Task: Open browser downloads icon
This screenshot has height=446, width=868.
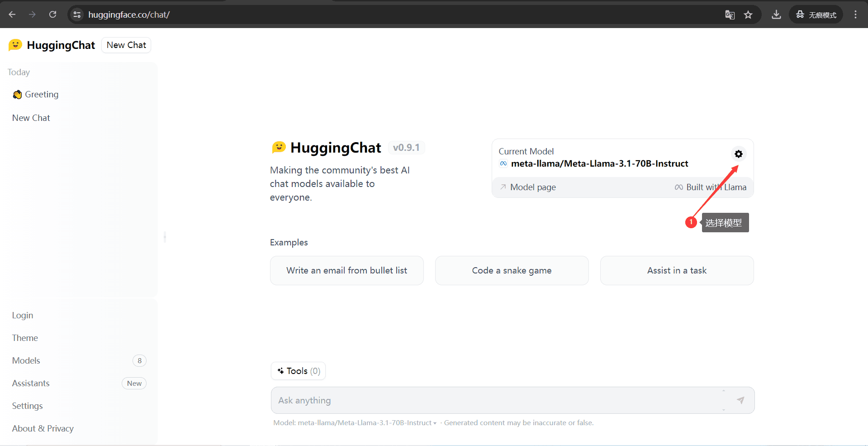Action: (776, 14)
